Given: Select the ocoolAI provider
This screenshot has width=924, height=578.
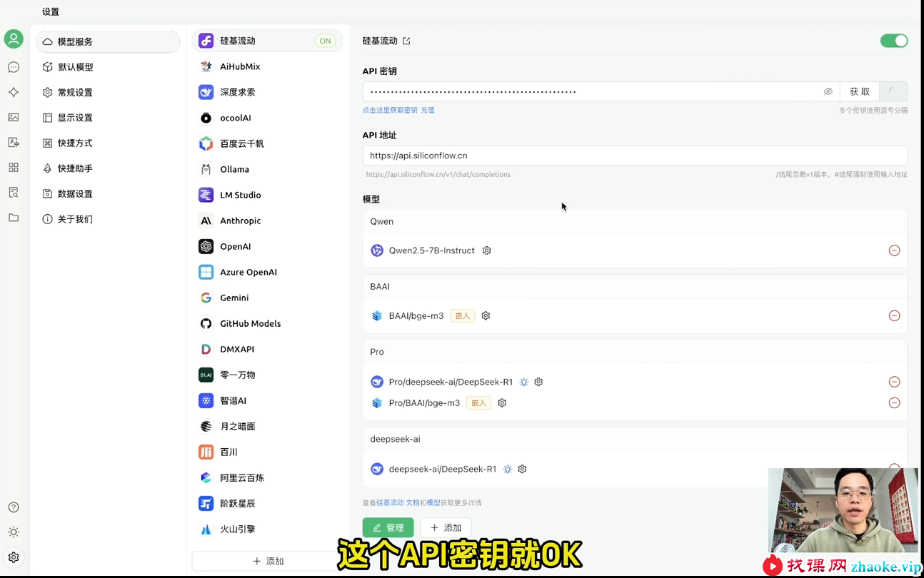Looking at the screenshot, I should [x=267, y=118].
